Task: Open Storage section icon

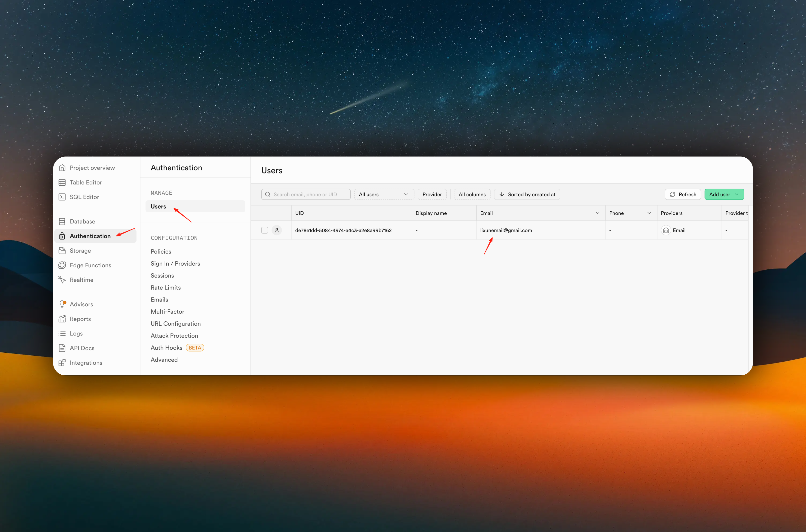Action: click(x=62, y=251)
